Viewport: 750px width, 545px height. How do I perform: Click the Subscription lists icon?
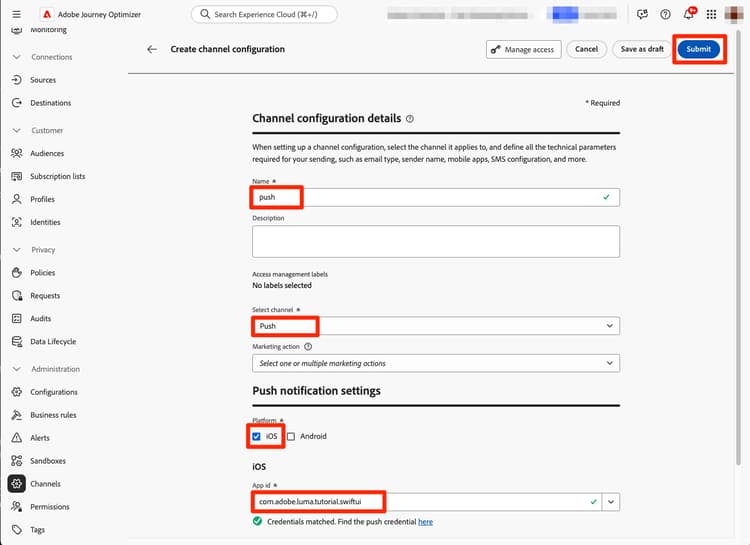click(17, 176)
